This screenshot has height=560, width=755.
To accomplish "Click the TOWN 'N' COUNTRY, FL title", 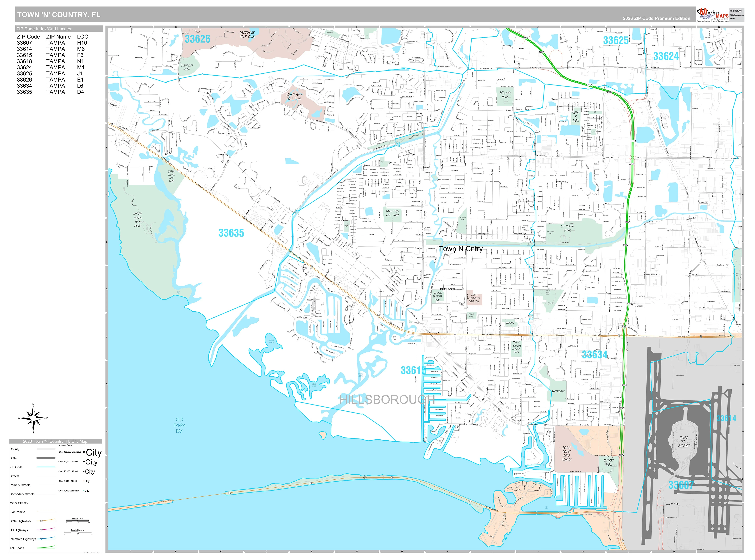I will coord(59,15).
